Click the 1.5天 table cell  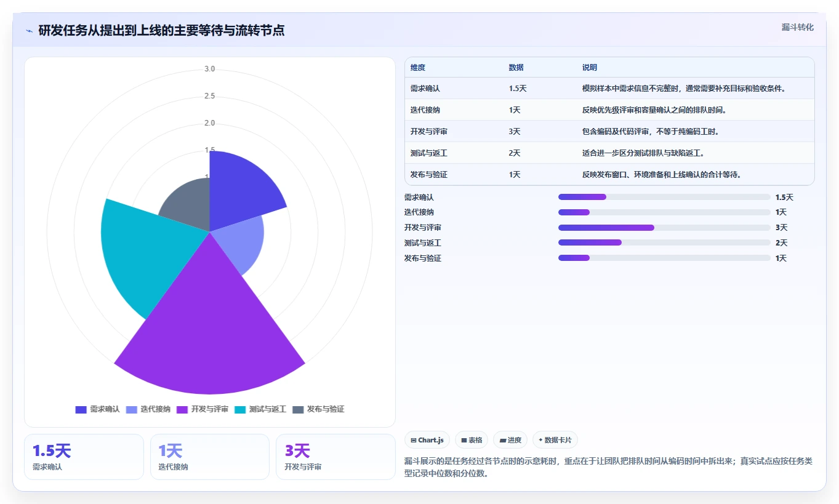(518, 89)
